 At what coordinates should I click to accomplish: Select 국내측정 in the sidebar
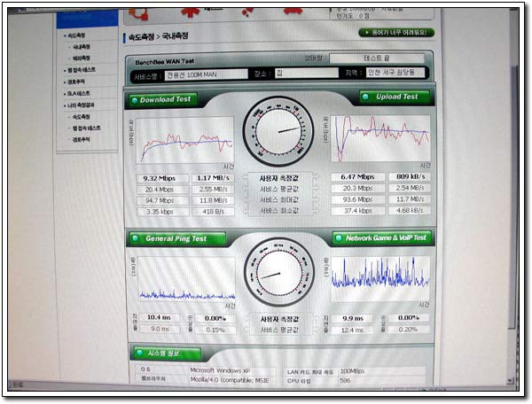[x=82, y=47]
